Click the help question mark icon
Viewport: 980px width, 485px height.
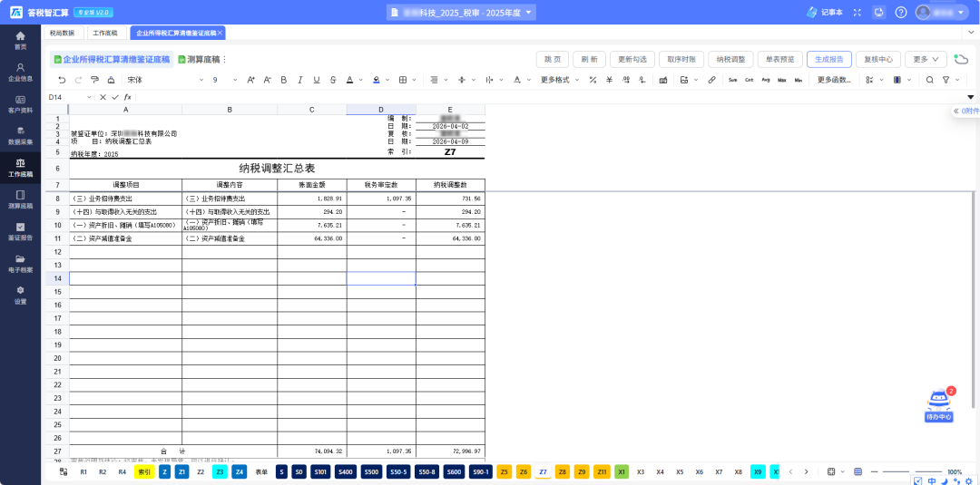click(x=901, y=13)
